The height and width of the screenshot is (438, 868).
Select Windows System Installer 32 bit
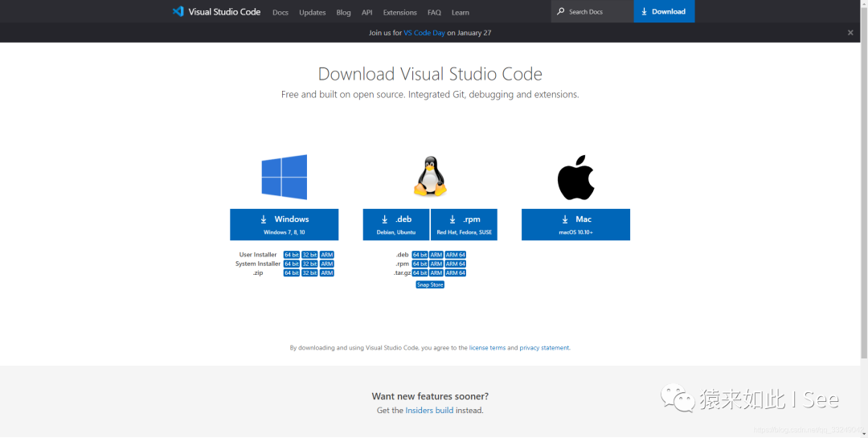click(309, 264)
